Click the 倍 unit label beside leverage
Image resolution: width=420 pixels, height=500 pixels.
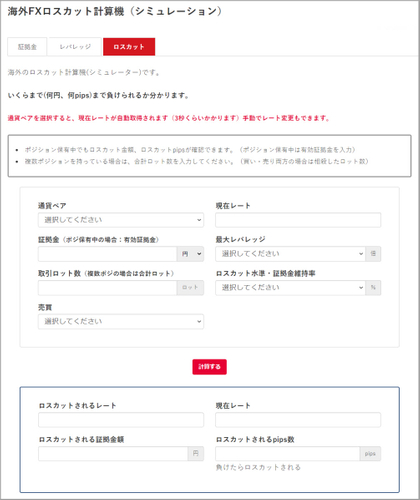click(x=373, y=254)
